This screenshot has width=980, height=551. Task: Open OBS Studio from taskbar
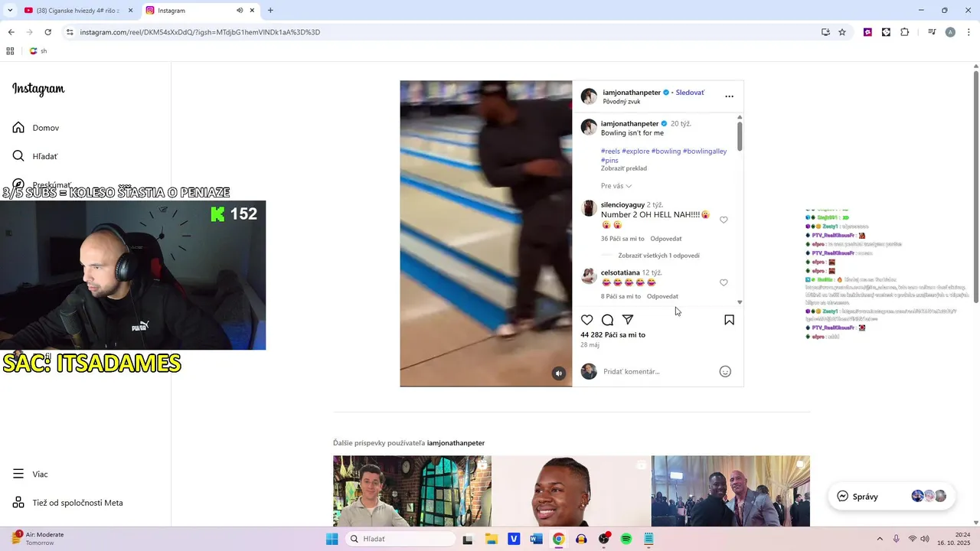click(604, 539)
